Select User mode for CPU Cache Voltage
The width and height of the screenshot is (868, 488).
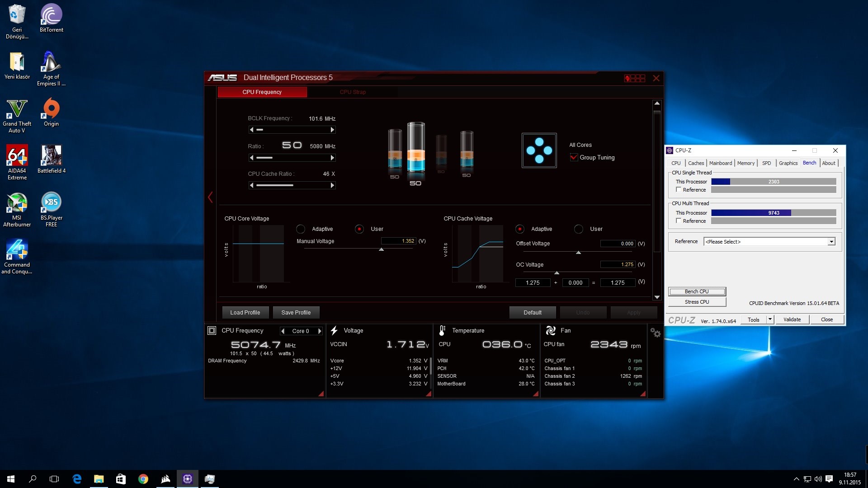579,229
